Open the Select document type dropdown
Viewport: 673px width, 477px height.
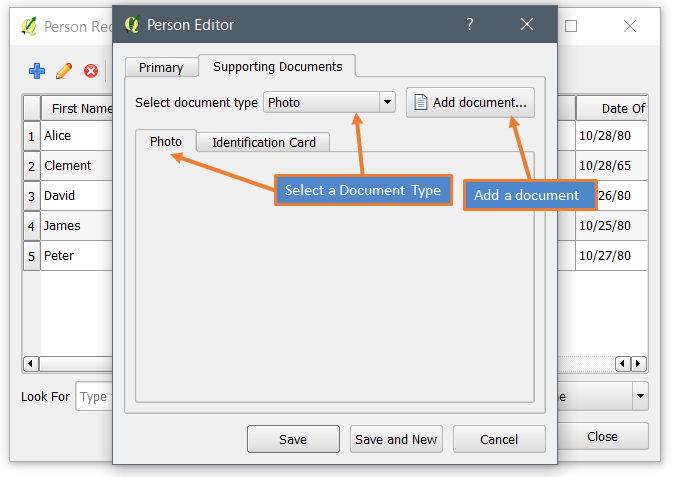pyautogui.click(x=329, y=102)
